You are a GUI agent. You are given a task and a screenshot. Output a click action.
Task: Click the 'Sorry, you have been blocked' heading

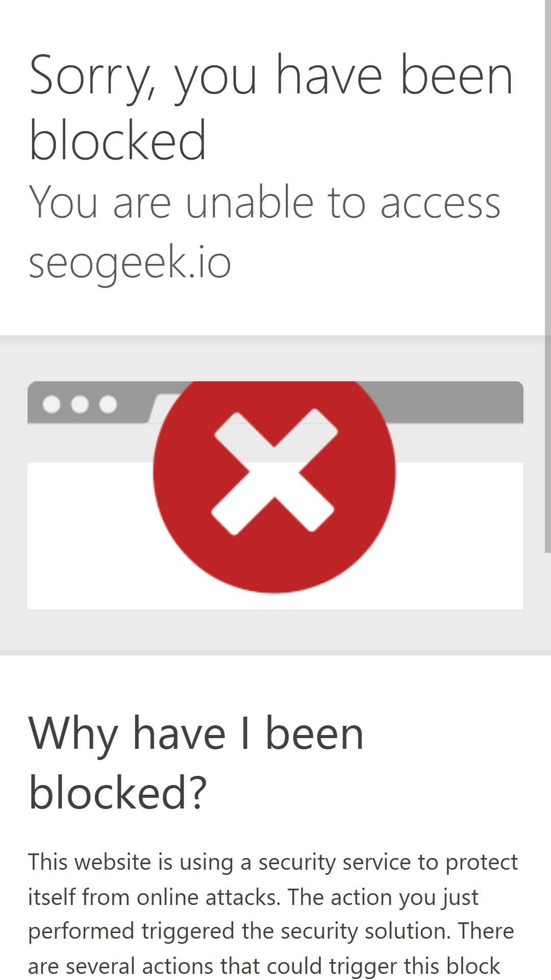[x=271, y=107]
